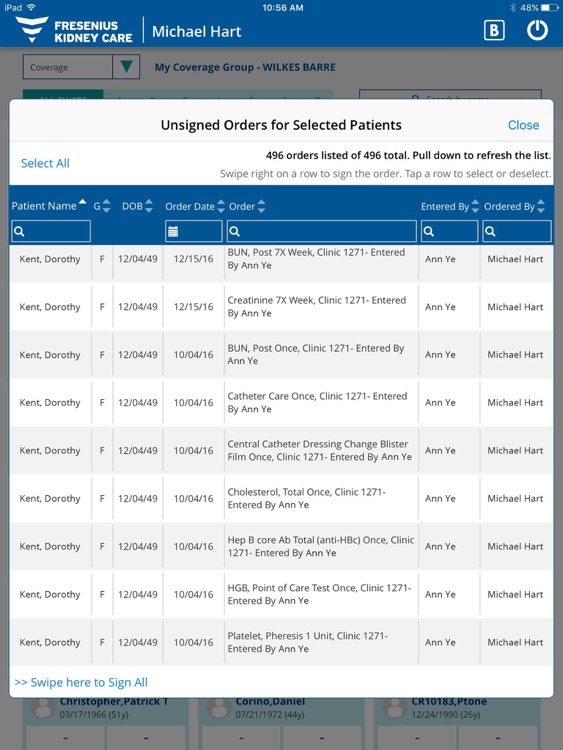Image resolution: width=563 pixels, height=750 pixels.
Task: Open the B badge icon in header
Action: [494, 31]
